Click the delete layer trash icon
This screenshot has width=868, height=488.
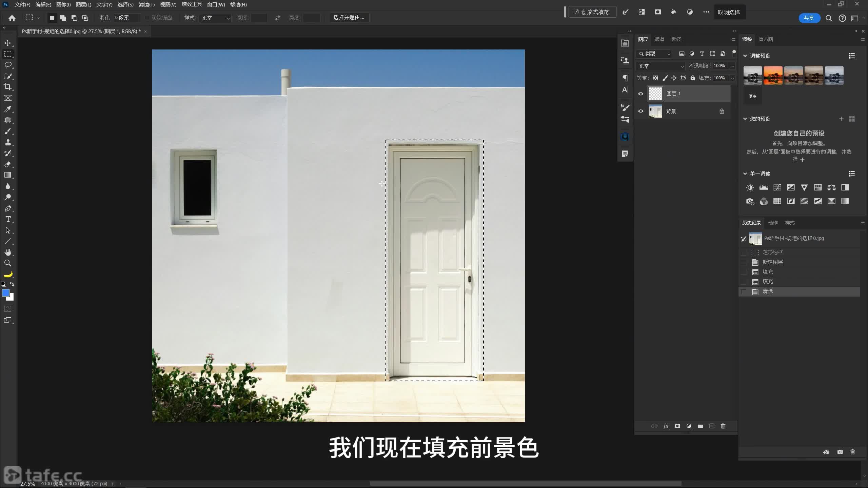tap(723, 426)
